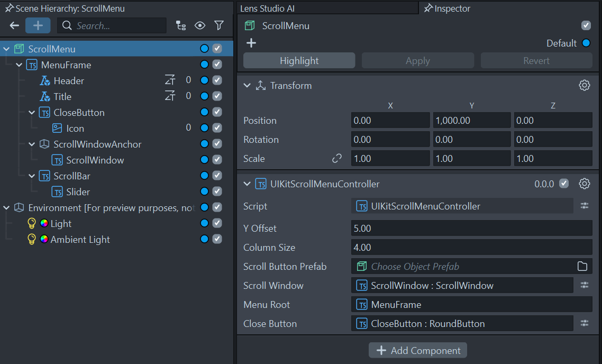Collapse the Transform section

pos(247,85)
